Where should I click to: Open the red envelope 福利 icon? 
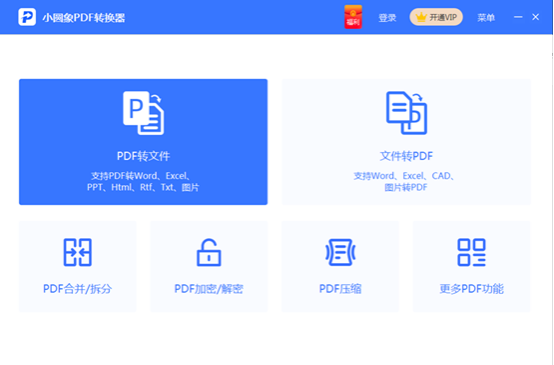coord(353,17)
